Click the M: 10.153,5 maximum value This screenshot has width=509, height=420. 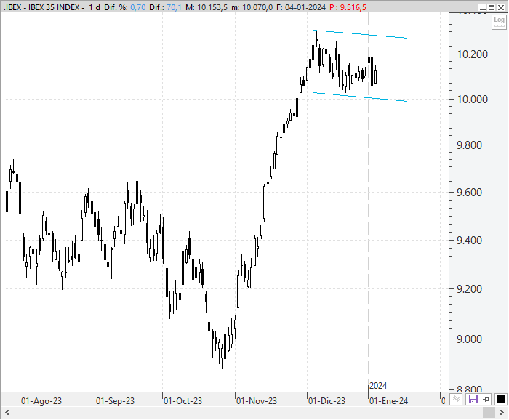207,7
